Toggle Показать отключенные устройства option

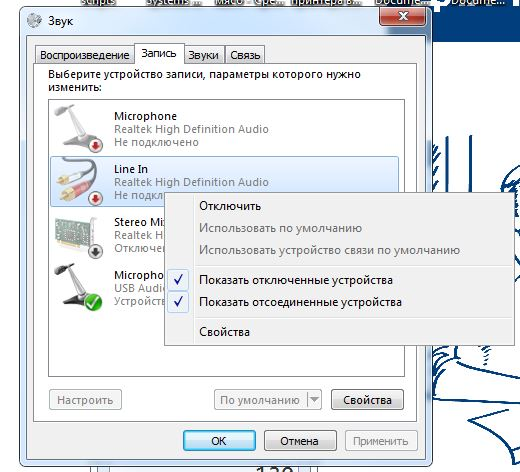[x=296, y=280]
